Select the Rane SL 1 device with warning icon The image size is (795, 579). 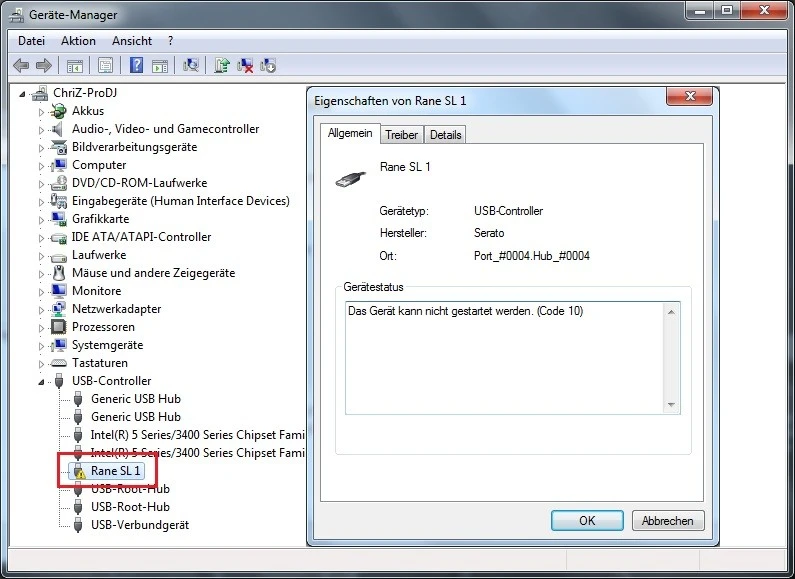[x=116, y=471]
